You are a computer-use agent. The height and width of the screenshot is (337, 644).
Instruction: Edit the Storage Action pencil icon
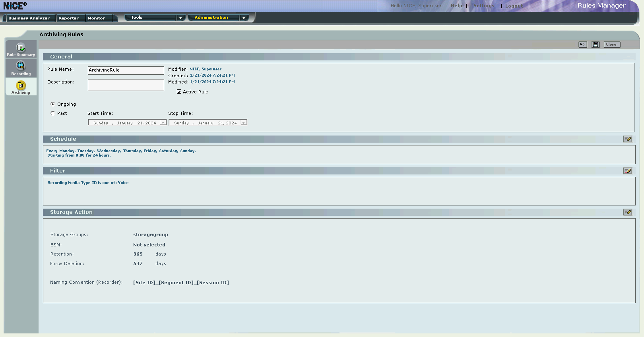627,212
